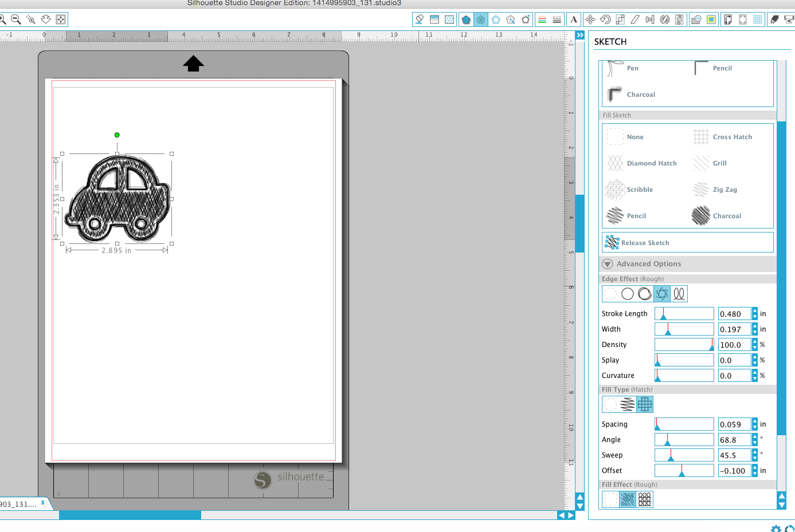Open the Grid settings panel
Viewport: 795px width, 532px height.
point(757,19)
